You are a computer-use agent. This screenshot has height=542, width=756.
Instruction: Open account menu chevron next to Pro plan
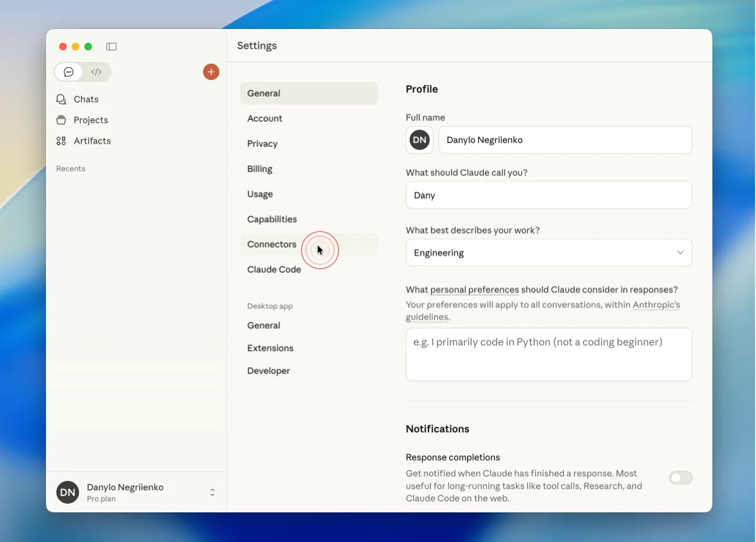coord(212,492)
